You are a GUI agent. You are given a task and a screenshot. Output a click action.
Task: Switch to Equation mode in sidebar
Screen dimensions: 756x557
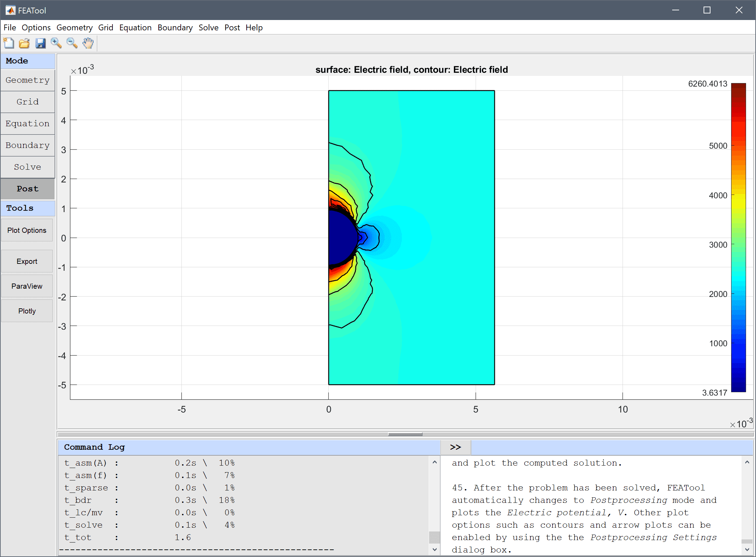coord(28,123)
